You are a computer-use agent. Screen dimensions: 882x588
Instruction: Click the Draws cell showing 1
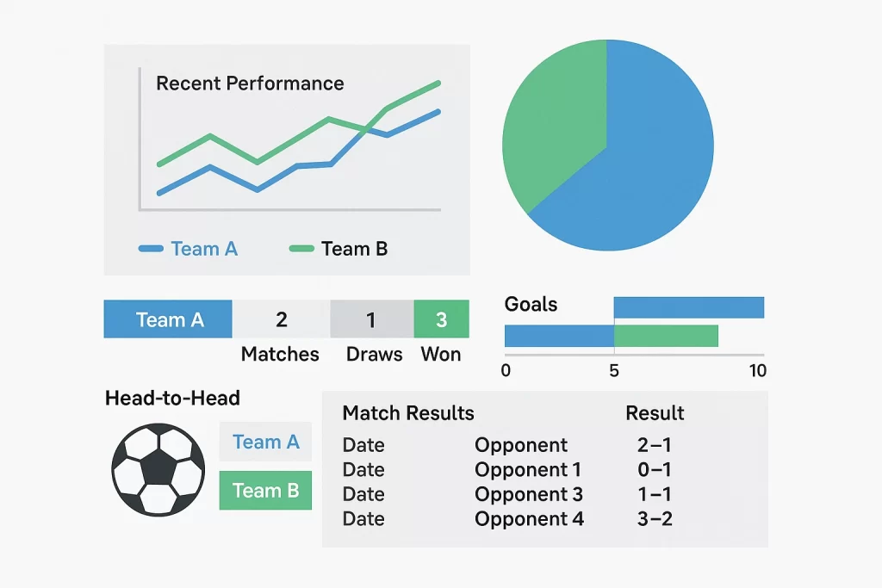(x=371, y=319)
